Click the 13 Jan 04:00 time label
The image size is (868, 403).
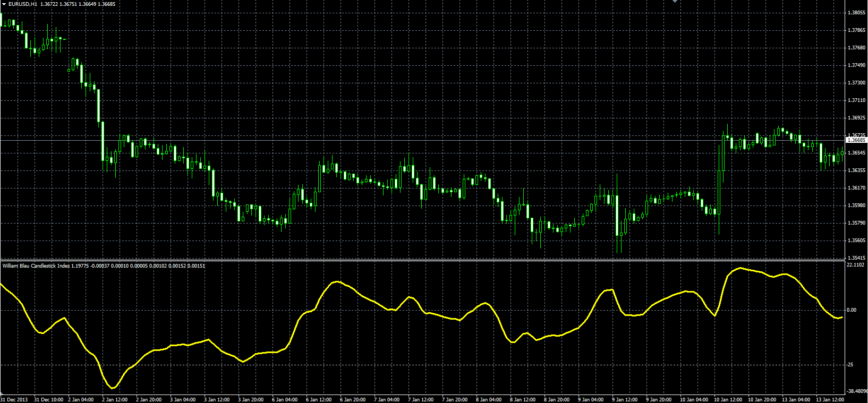796,400
